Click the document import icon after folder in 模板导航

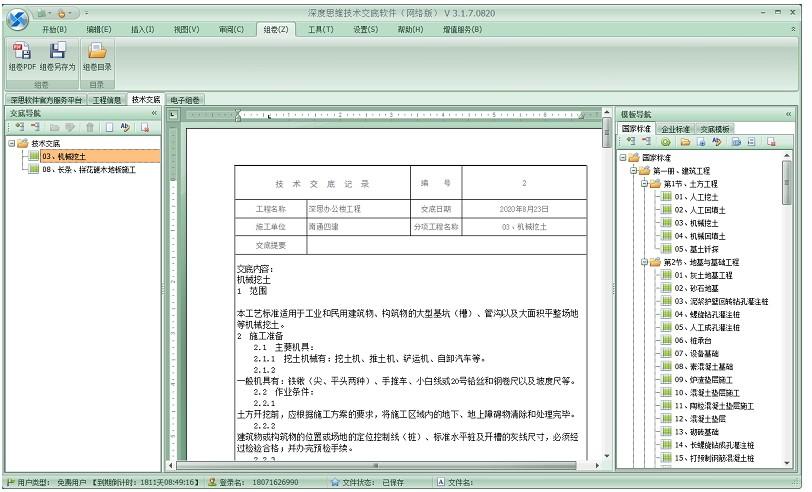701,142
